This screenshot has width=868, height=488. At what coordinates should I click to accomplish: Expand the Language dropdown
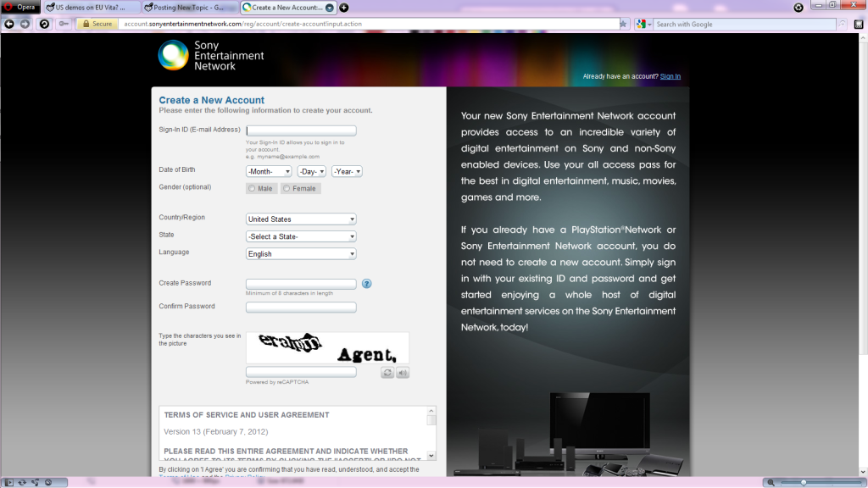(301, 254)
